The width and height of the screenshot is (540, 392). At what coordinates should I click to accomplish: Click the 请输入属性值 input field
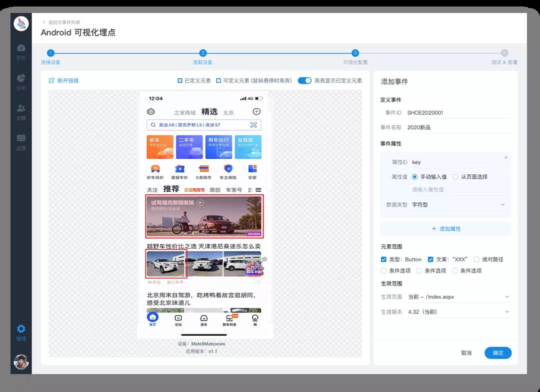click(x=458, y=189)
